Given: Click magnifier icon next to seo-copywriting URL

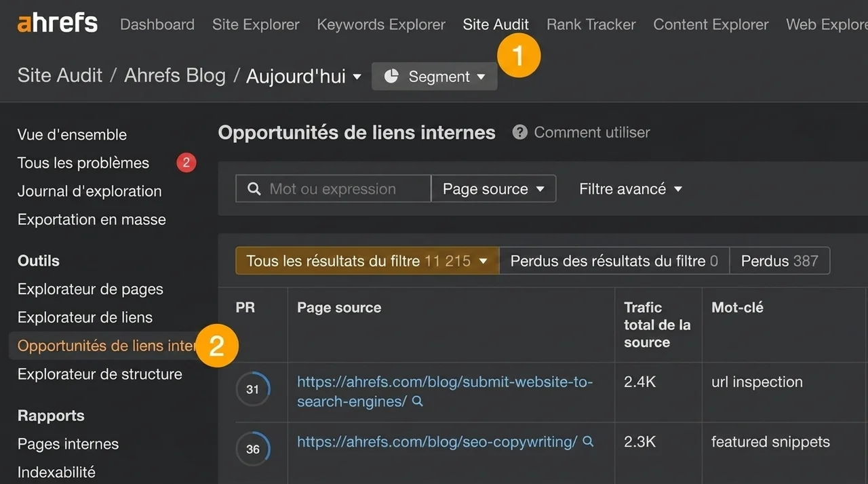Looking at the screenshot, I should click(588, 441).
